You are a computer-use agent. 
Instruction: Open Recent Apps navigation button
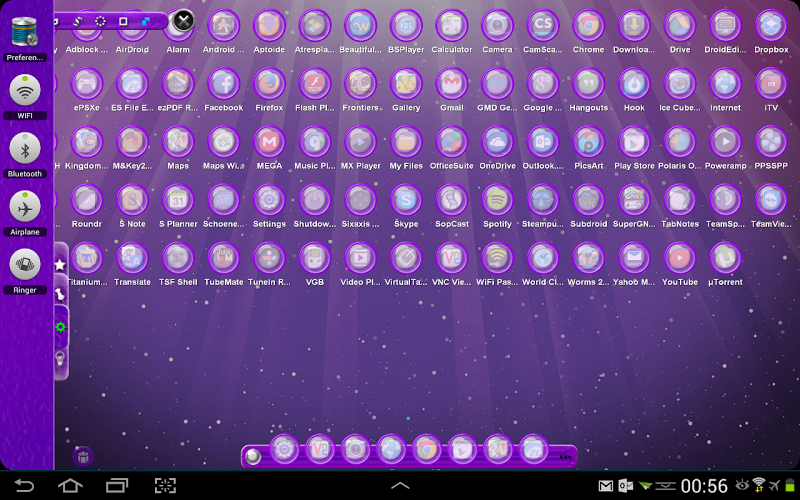click(117, 485)
